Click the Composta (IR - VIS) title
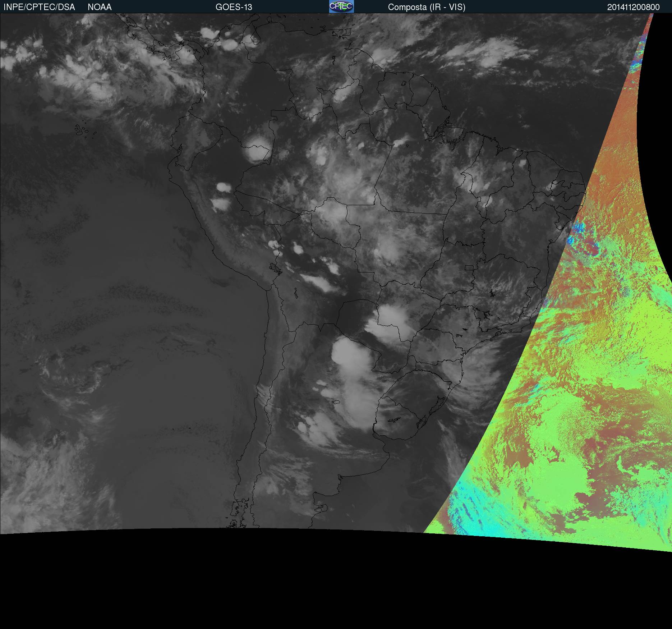 [427, 7]
